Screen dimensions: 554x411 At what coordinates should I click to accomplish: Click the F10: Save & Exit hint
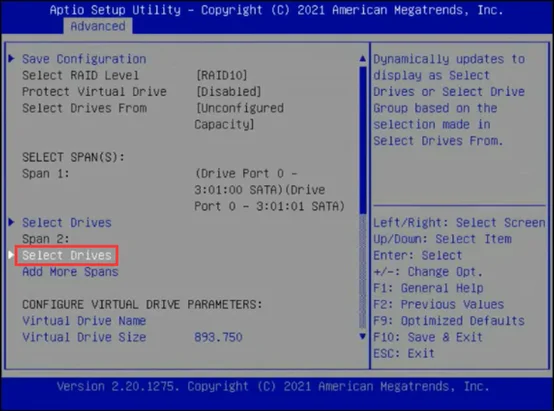point(428,337)
